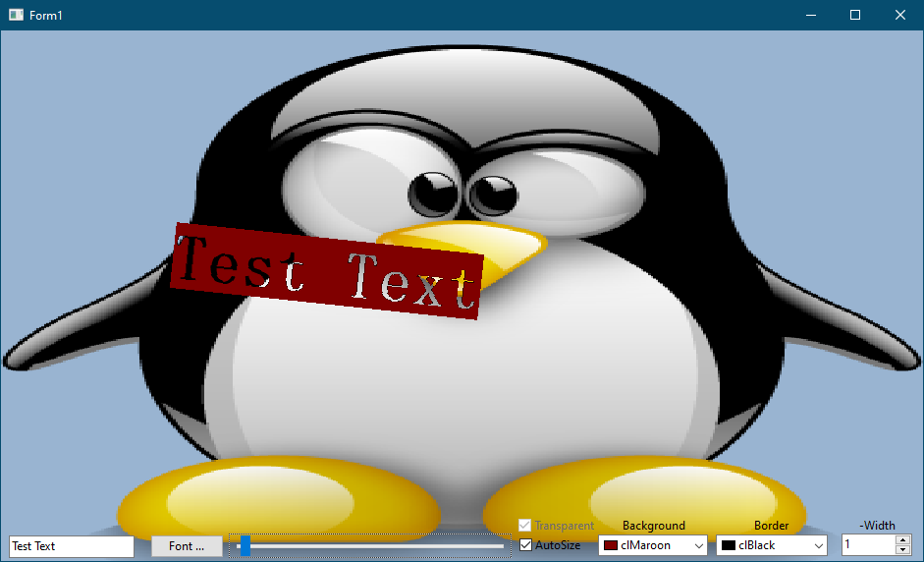Click the rotated 'Test Text' label

(327, 271)
